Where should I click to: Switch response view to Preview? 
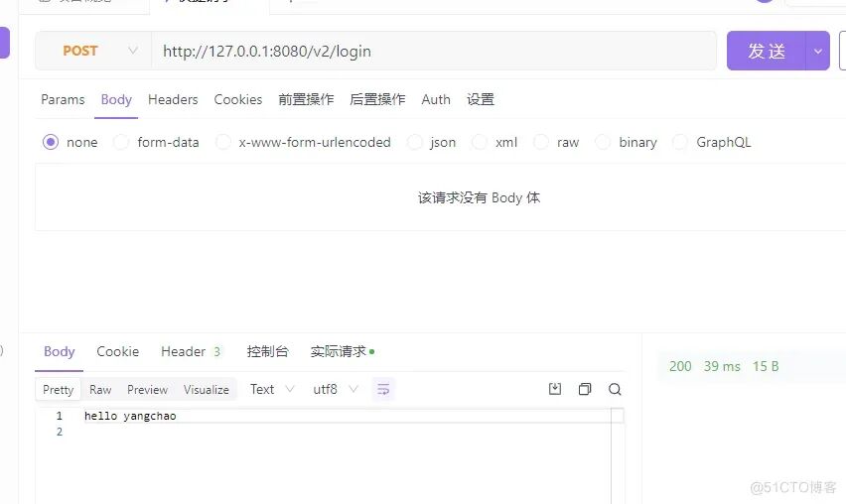click(x=147, y=390)
